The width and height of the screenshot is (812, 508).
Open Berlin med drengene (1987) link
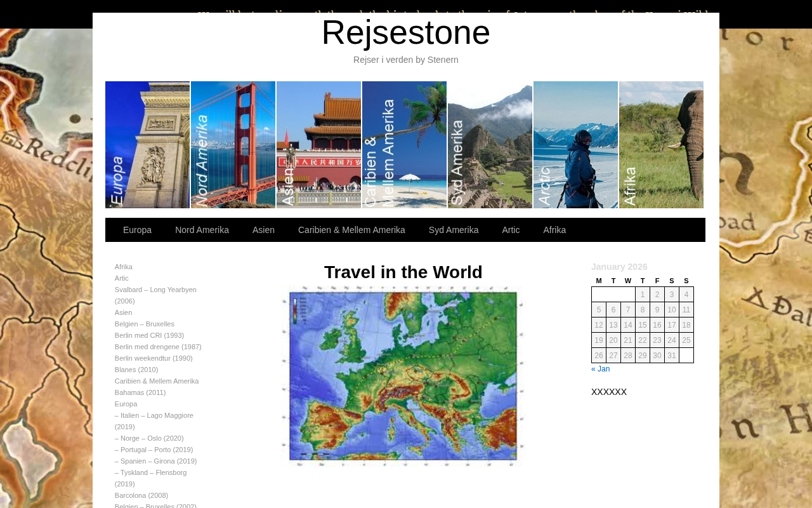[158, 347]
